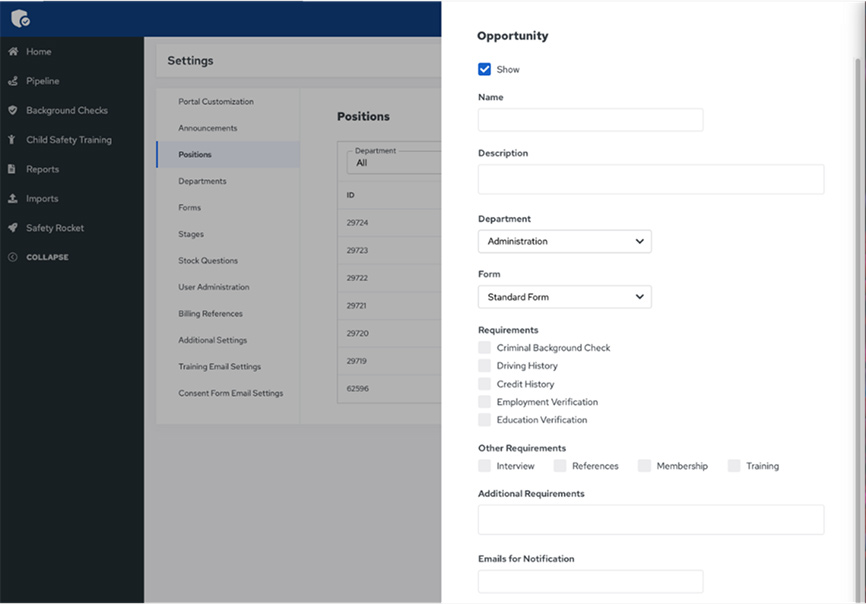This screenshot has height=604, width=866.
Task: Click the Safety Rocket icon
Action: pyautogui.click(x=13, y=228)
